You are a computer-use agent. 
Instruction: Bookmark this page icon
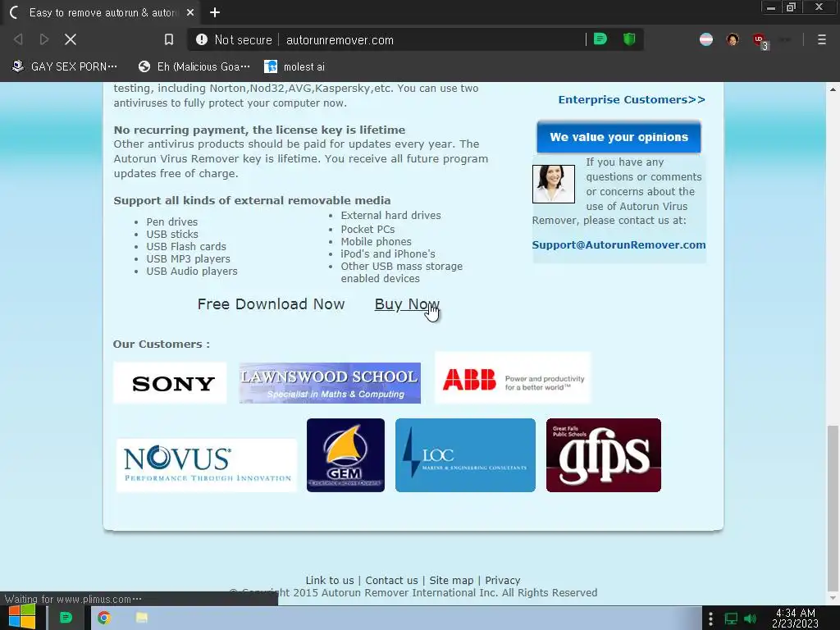[169, 39]
